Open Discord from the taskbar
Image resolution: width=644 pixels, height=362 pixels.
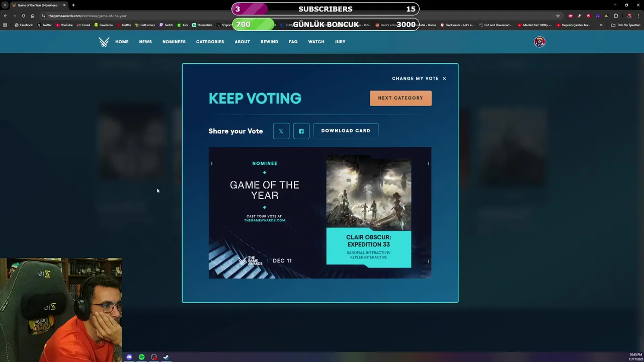[129, 357]
